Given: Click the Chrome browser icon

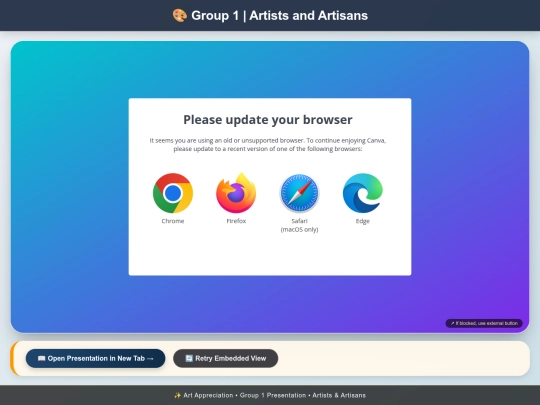Looking at the screenshot, I should [x=173, y=193].
